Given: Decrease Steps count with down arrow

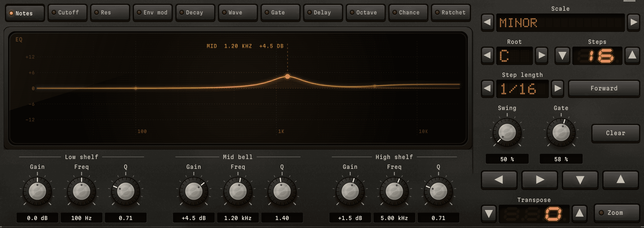Looking at the screenshot, I should click(562, 55).
